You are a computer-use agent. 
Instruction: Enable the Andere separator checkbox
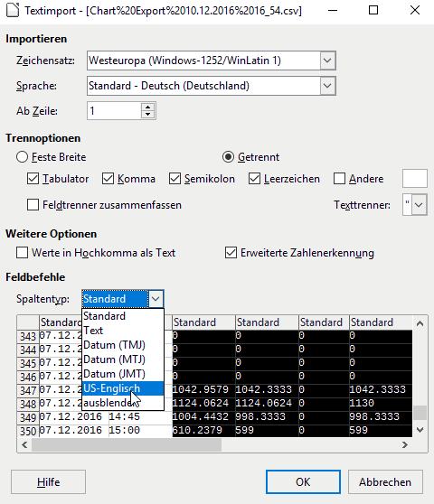point(339,179)
